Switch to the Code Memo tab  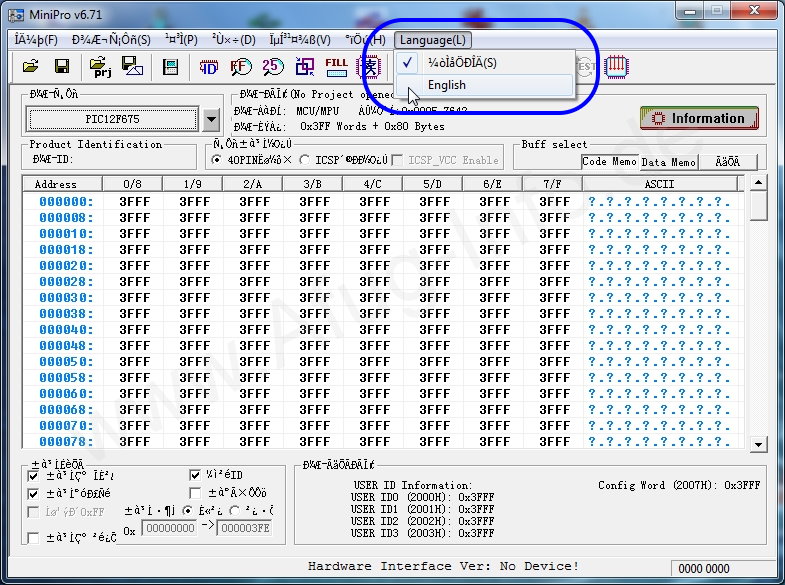click(609, 162)
